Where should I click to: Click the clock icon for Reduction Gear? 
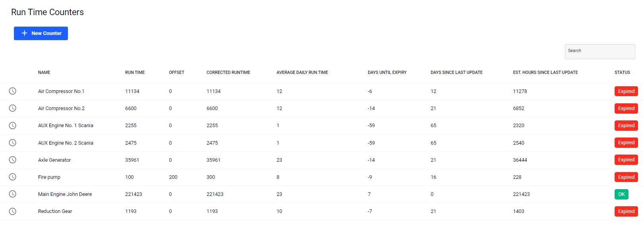[x=13, y=211]
